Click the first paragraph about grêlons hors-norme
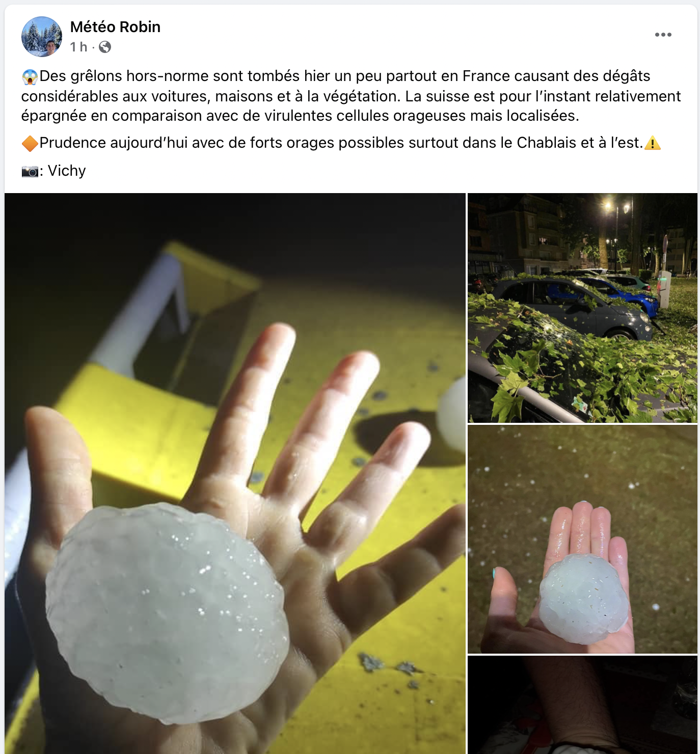This screenshot has width=700, height=754. (x=351, y=96)
